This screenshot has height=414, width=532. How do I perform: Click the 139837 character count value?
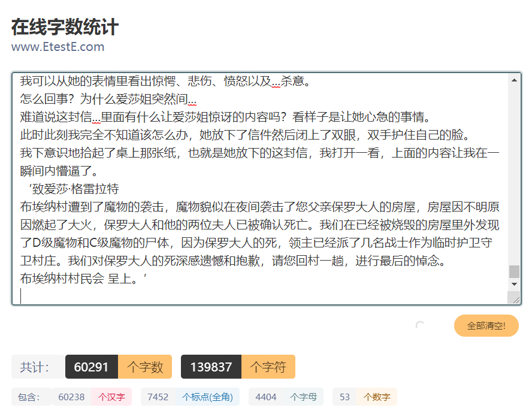pos(211,367)
